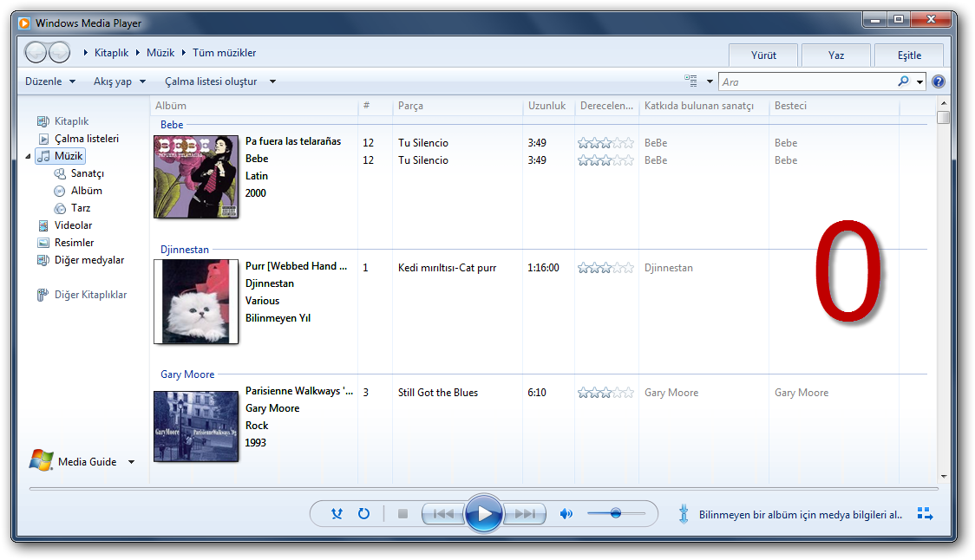This screenshot has height=560, width=975.
Task: Select the Djinnestan cat album cover
Action: tap(196, 302)
